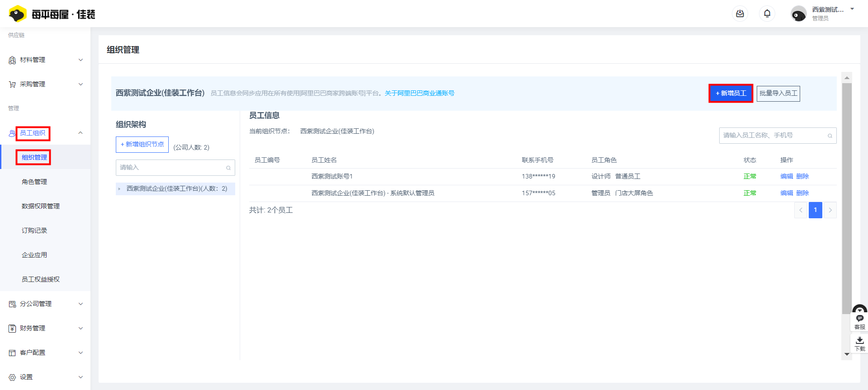Edit employee 西紫测试账号1
The image size is (868, 390).
coord(787,176)
